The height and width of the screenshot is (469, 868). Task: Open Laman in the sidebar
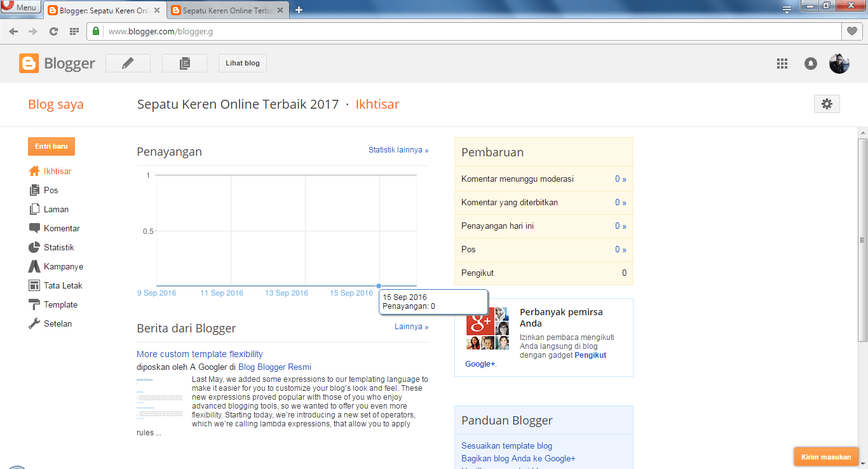[x=56, y=209]
